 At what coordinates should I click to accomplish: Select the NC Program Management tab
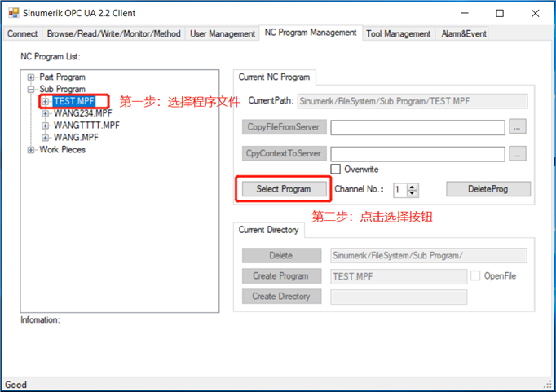[x=311, y=33]
